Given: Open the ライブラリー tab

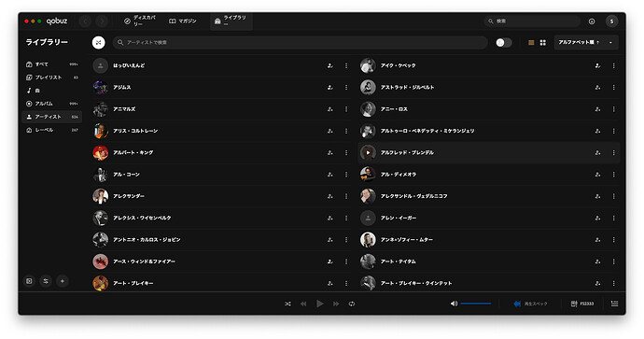Looking at the screenshot, I should point(231,21).
